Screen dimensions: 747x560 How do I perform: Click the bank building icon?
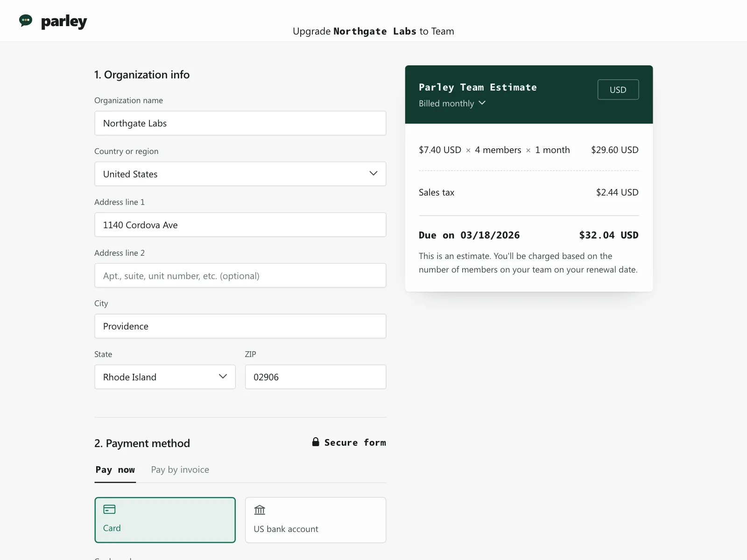[x=260, y=510]
